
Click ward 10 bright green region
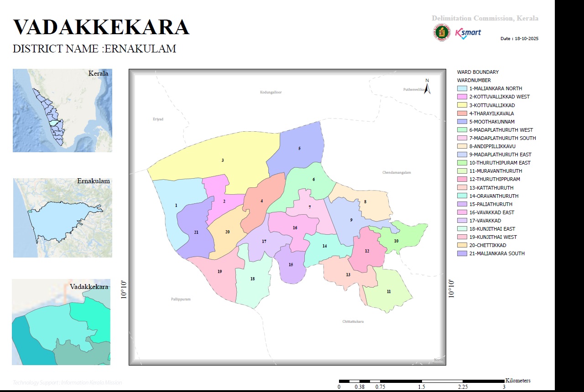399,237
